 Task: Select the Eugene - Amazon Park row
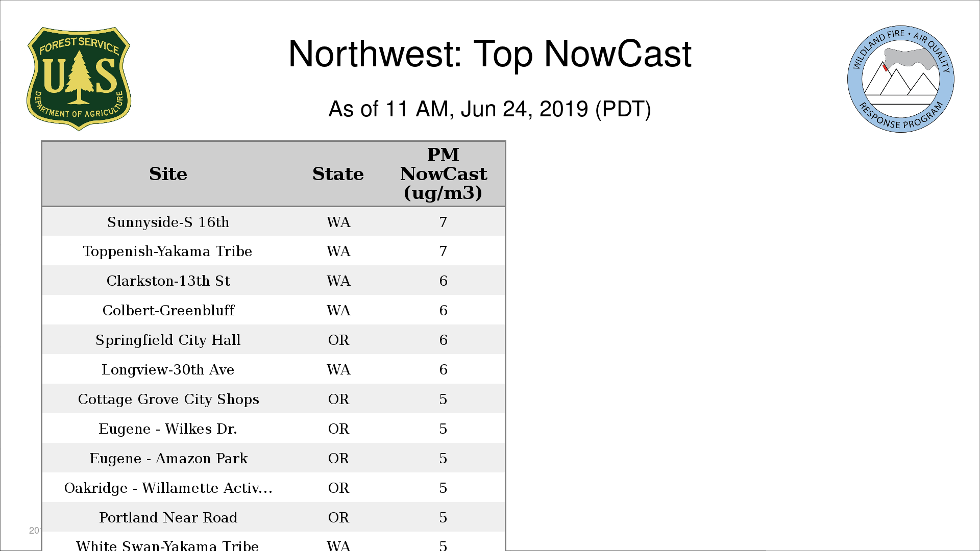168,459
